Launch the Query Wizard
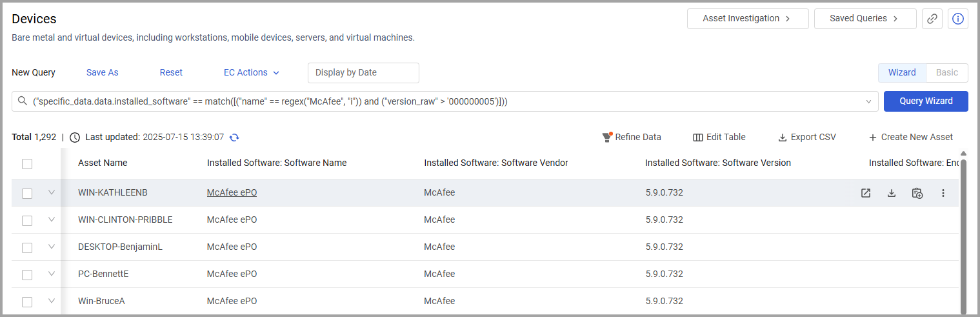The image size is (980, 317). pyautogui.click(x=926, y=101)
